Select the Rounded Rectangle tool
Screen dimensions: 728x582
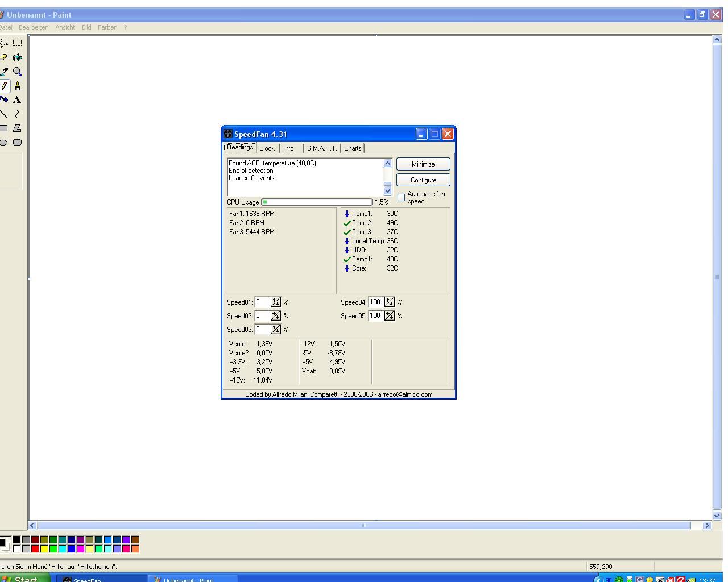point(18,143)
